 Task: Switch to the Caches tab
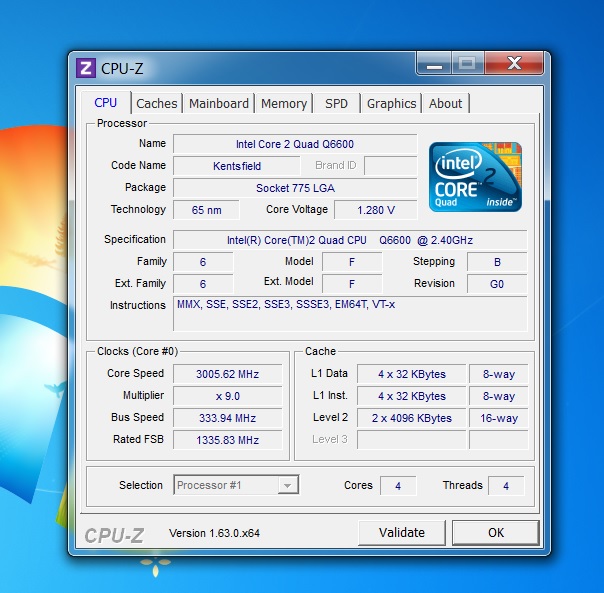(x=157, y=103)
